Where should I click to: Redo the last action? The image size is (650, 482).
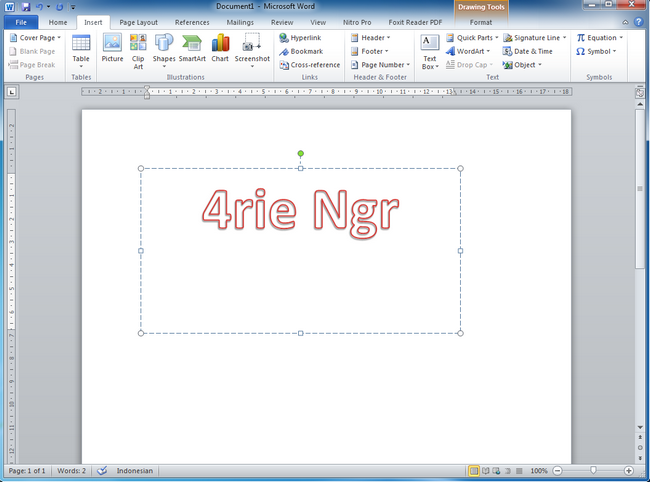click(x=59, y=7)
